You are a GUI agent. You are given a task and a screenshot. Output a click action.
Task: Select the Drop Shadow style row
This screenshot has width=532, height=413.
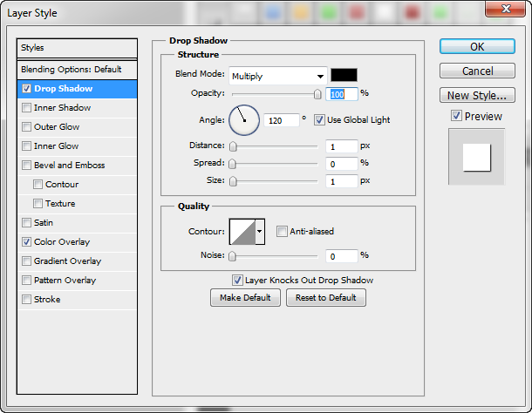[x=77, y=89]
